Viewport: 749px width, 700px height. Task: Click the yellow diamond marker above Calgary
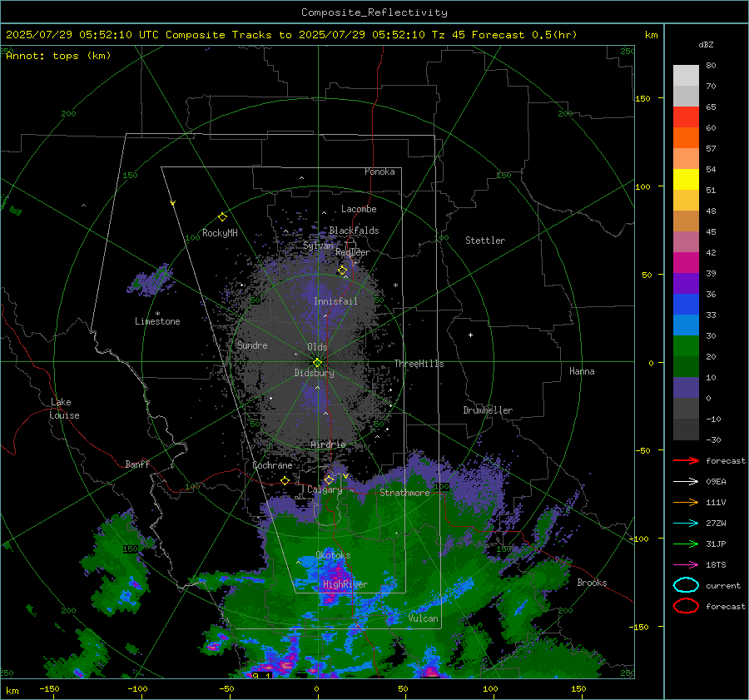click(x=329, y=479)
